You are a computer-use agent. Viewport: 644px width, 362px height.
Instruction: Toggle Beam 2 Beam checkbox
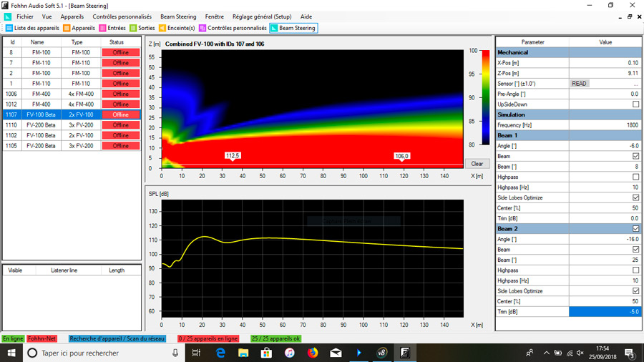point(635,249)
